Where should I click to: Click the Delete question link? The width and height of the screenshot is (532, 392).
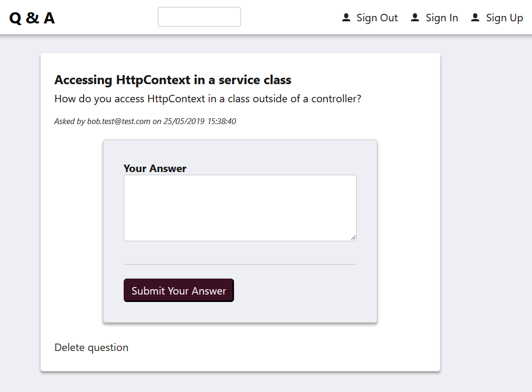91,347
